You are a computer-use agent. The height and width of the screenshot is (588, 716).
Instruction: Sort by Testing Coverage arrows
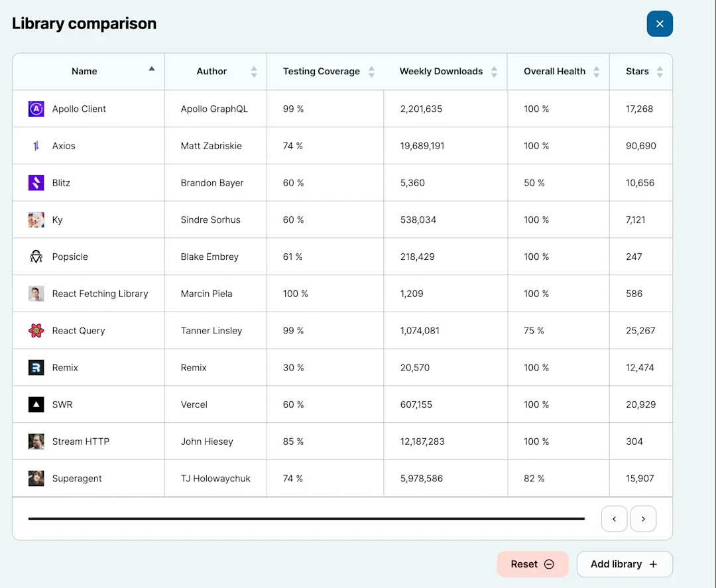371,72
